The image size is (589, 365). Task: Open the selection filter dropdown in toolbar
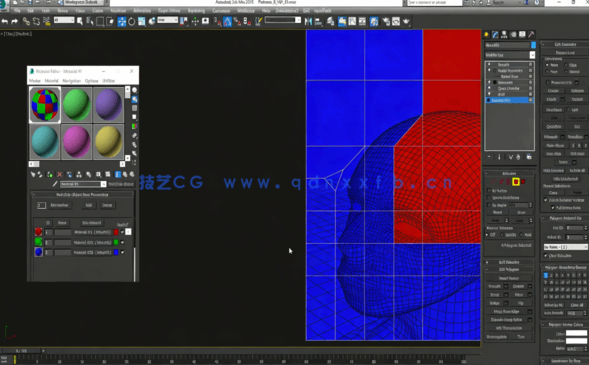pyautogui.click(x=64, y=20)
